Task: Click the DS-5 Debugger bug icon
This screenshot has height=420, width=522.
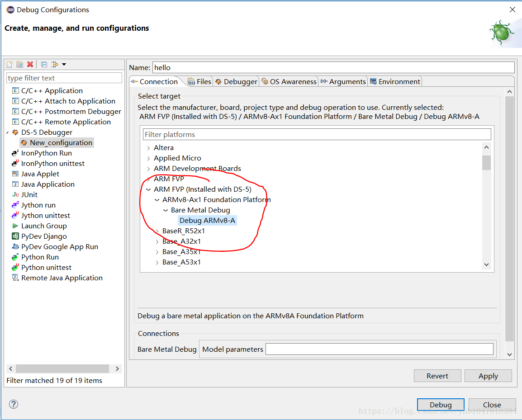Action: click(x=15, y=132)
